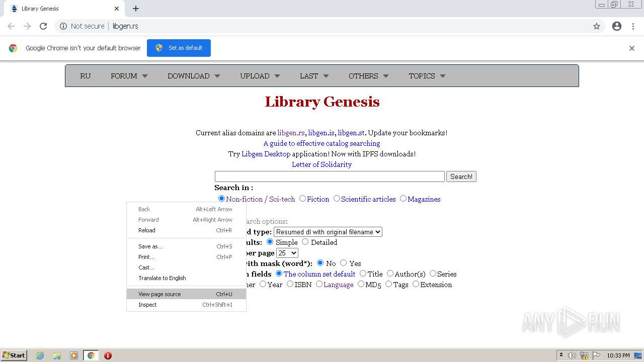Choose Reload in context menu

186,230
